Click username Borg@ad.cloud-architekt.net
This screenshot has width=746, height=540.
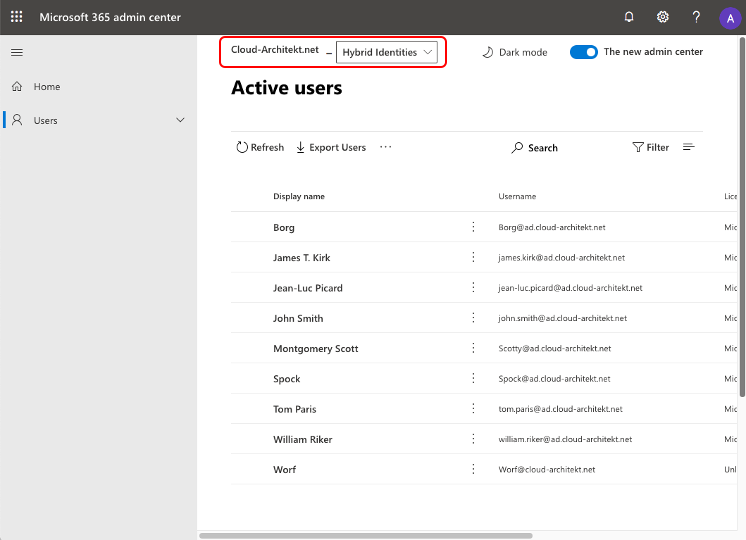click(552, 227)
